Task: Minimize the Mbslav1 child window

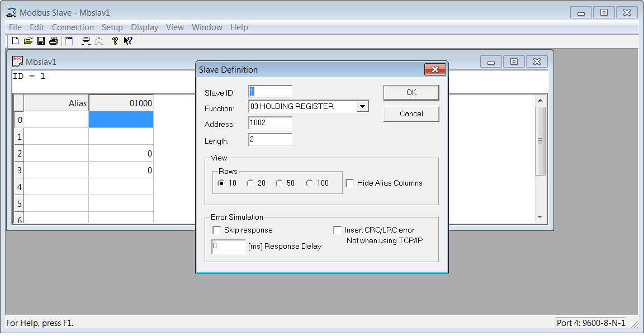Action: pyautogui.click(x=491, y=61)
